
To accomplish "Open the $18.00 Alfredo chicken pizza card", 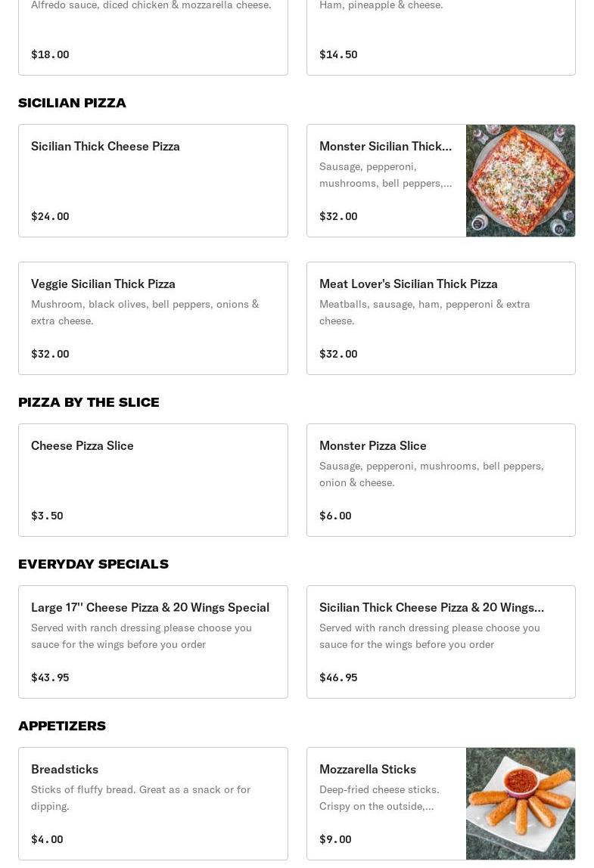I will point(153,38).
